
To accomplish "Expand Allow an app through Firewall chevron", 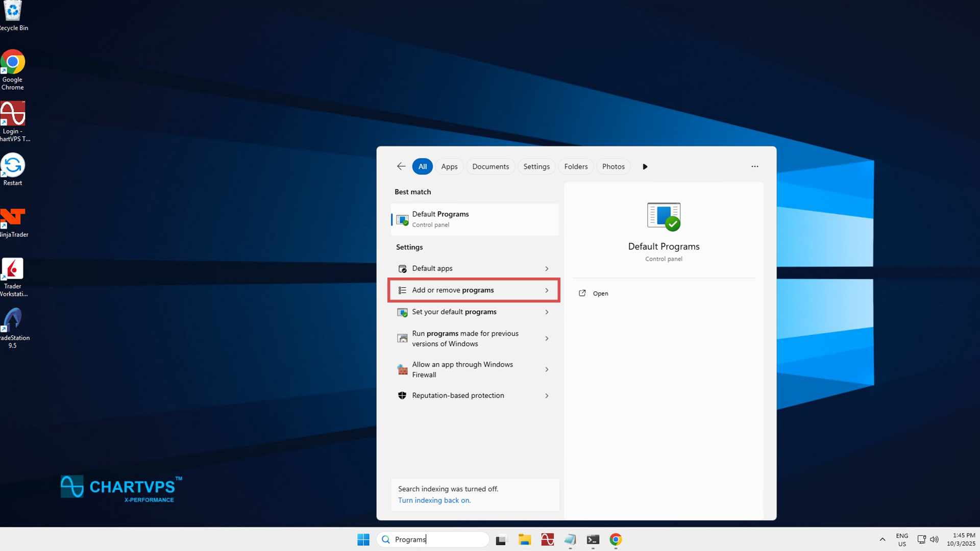I will pos(547,369).
